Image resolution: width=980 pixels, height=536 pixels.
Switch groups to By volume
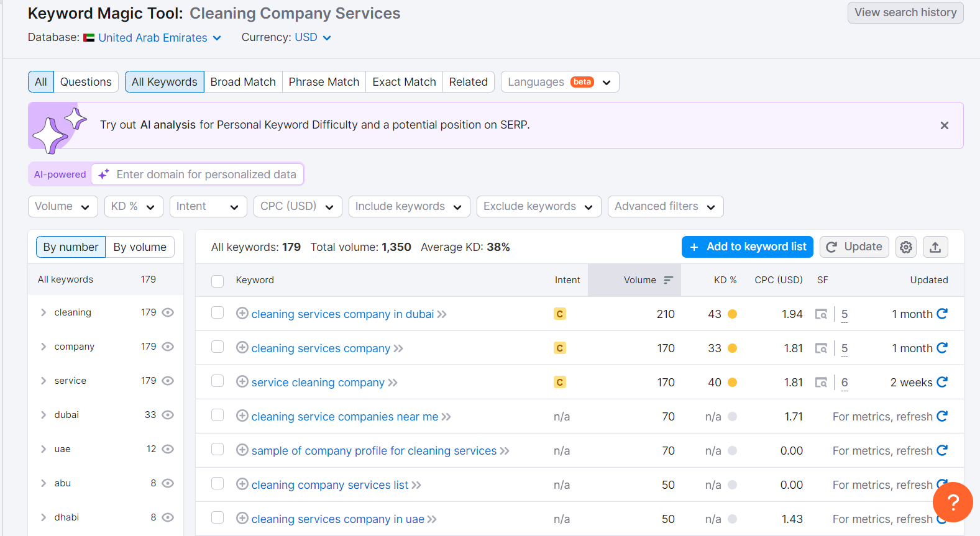coord(140,247)
